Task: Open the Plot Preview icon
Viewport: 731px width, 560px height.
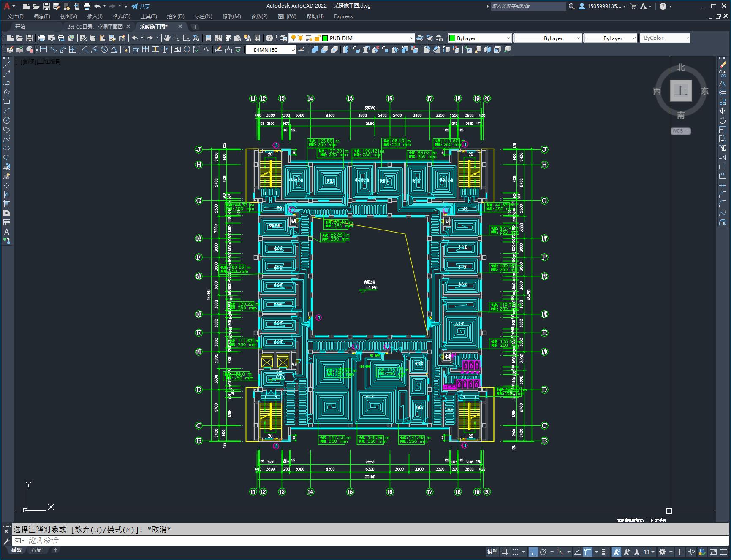Action: [x=52, y=38]
